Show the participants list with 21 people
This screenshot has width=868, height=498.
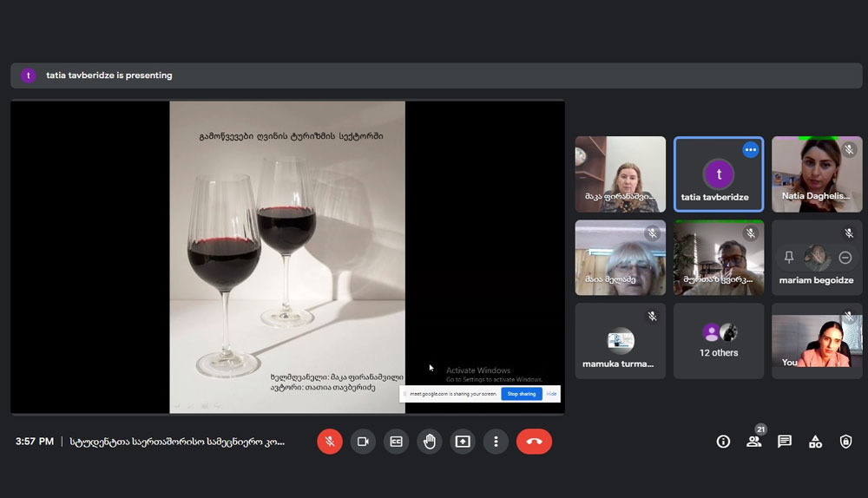753,442
